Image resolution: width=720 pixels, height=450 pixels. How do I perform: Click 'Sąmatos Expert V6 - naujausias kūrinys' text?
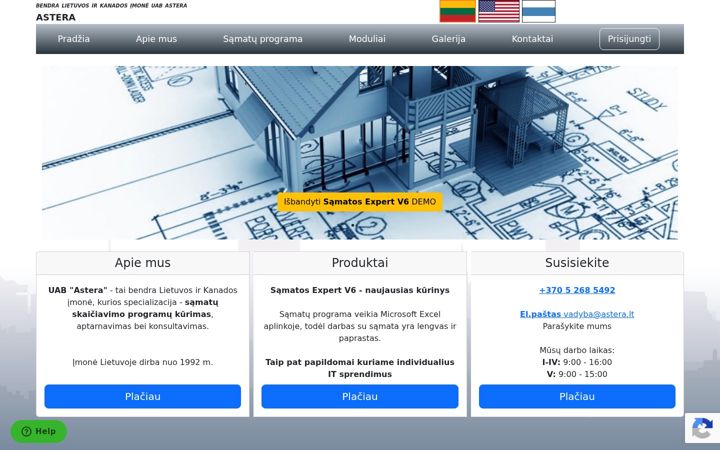[360, 290]
